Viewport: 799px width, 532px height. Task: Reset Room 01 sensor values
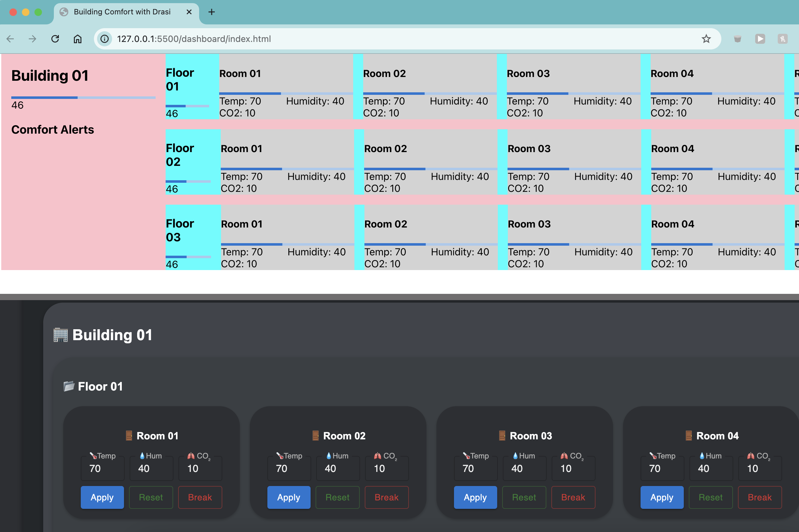(x=151, y=497)
